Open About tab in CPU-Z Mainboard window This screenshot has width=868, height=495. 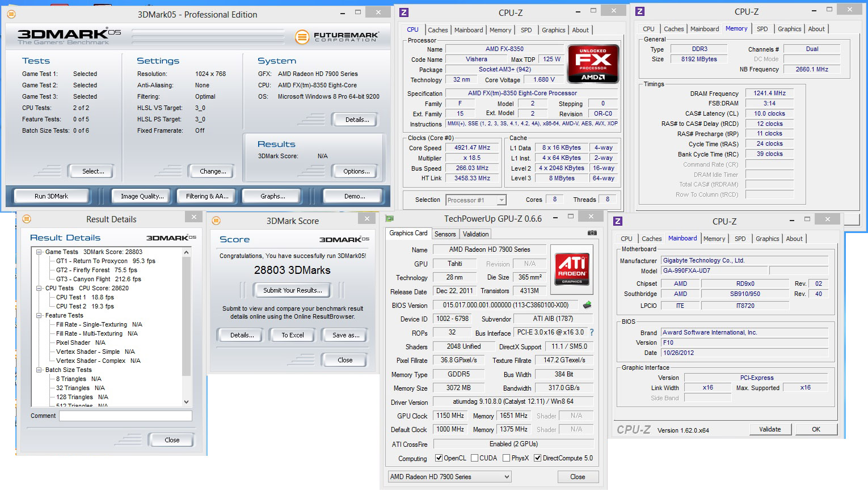pos(794,239)
